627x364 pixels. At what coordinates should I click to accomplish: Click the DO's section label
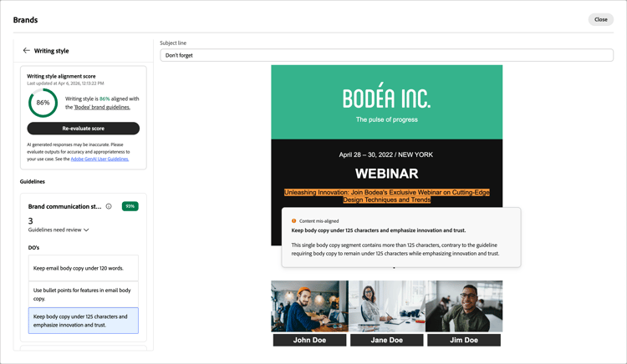[33, 247]
